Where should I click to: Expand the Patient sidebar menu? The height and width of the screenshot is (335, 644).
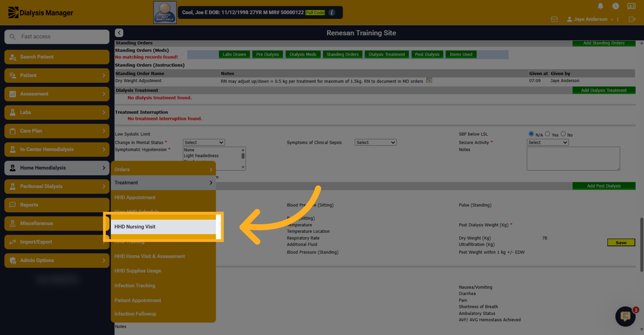(x=57, y=75)
